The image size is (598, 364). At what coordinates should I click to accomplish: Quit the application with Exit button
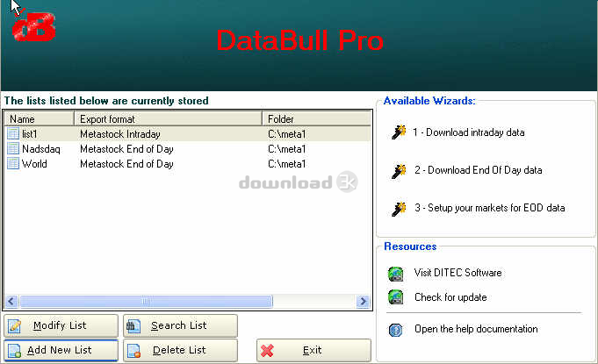(313, 350)
